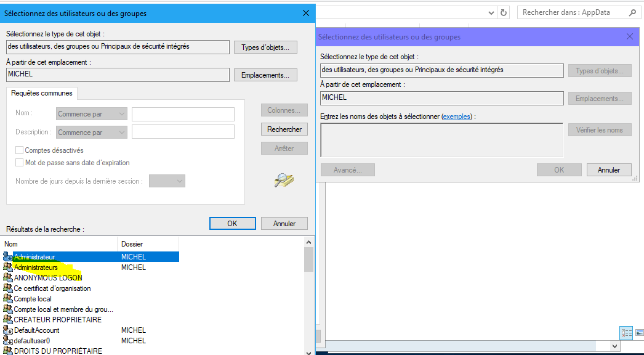This screenshot has width=644, height=355.
Task: Click the results list scroll up arrow
Action: (x=309, y=242)
